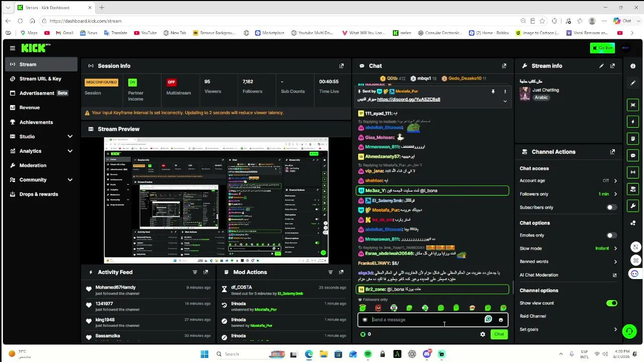The height and width of the screenshot is (362, 644).
Task: Open Followers only duration setting
Action: (x=569, y=194)
